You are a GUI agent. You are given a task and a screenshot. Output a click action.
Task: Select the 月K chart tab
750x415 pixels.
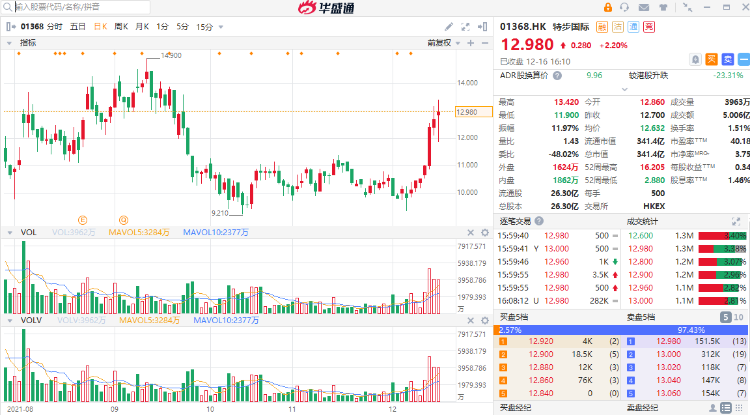(x=142, y=27)
